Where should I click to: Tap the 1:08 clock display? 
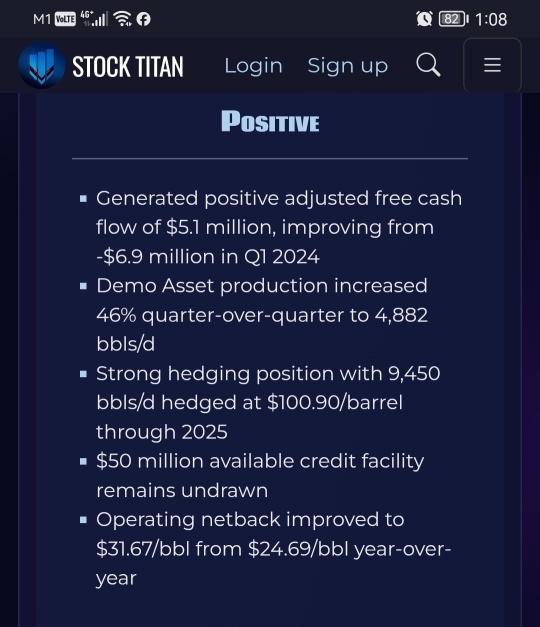point(491,19)
